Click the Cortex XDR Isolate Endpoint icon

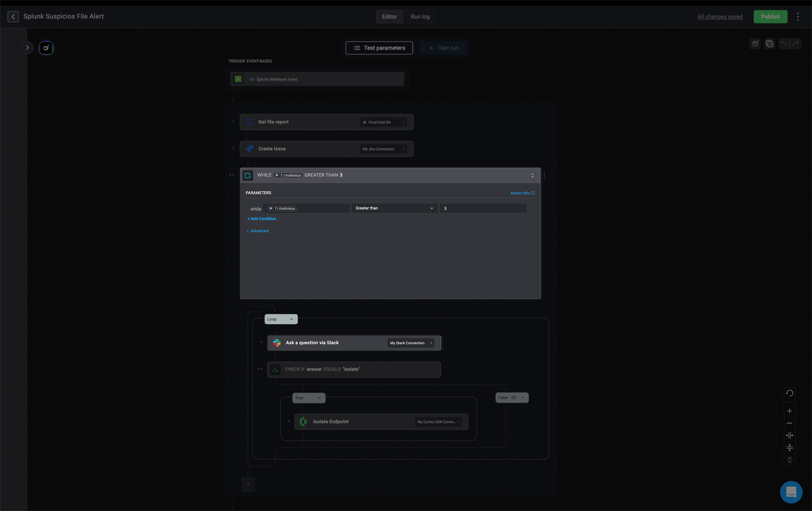coord(304,422)
